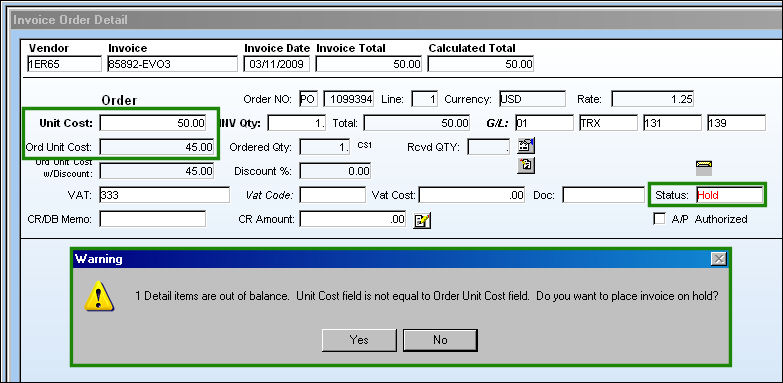
Task: Select the G/L segment field TRX
Action: click(608, 123)
